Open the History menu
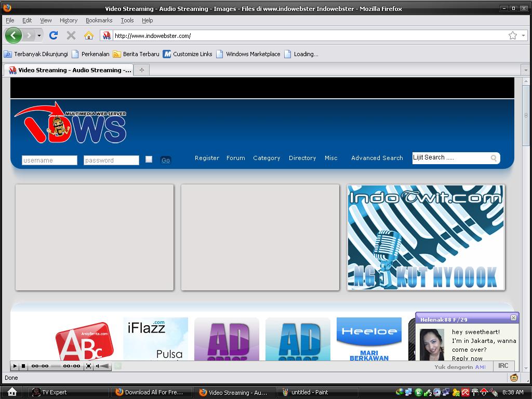 pyautogui.click(x=69, y=20)
